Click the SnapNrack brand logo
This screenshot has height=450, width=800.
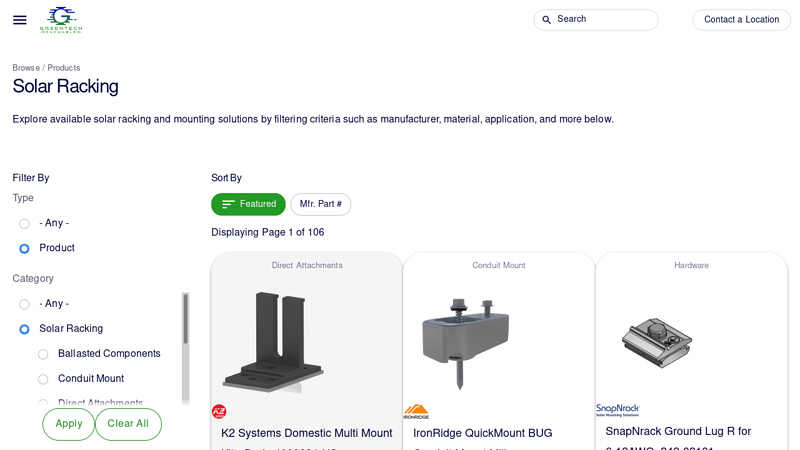tap(617, 410)
